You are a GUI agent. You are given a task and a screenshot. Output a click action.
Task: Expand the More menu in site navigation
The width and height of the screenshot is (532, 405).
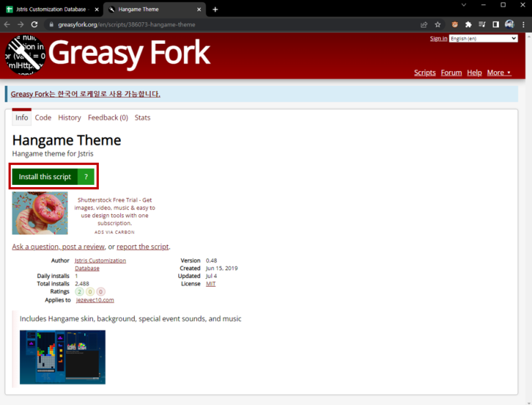pyautogui.click(x=499, y=72)
